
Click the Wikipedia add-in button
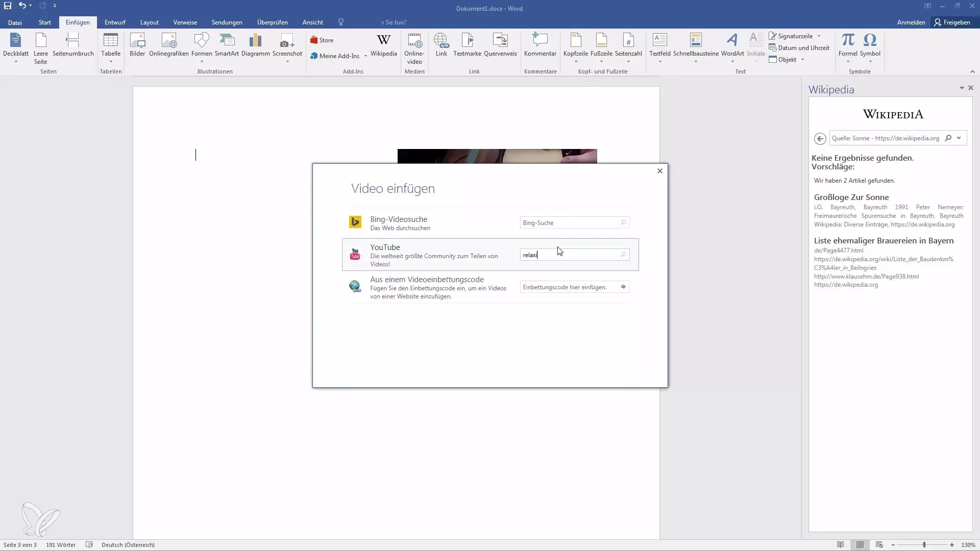coord(384,45)
